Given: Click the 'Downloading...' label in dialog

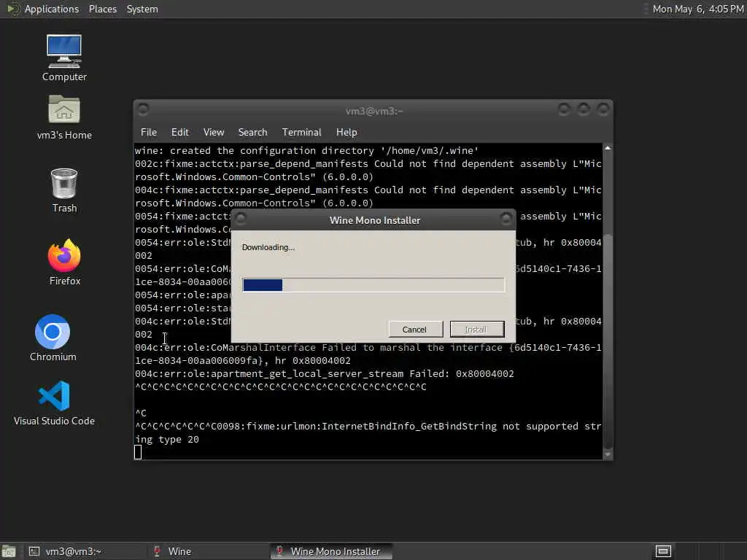Looking at the screenshot, I should pyautogui.click(x=268, y=247).
